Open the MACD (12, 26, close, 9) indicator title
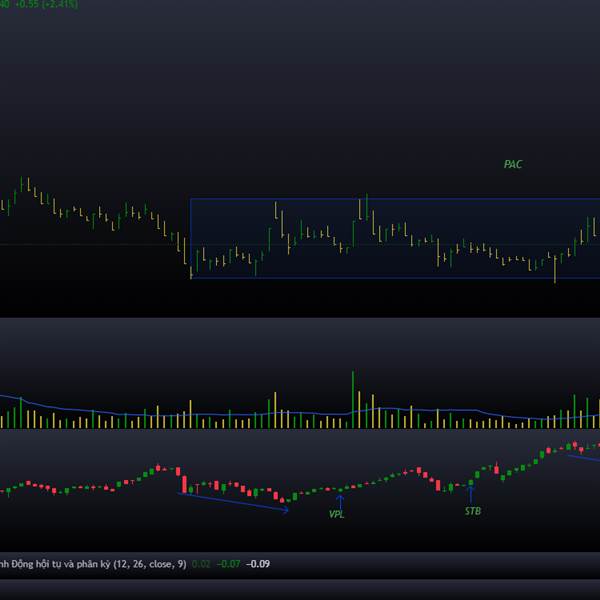This screenshot has height=600, width=600. point(93,564)
